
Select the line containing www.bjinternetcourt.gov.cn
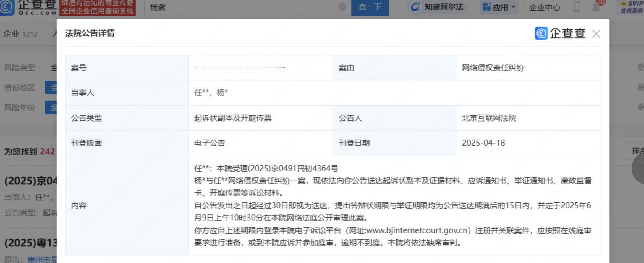click(392, 231)
